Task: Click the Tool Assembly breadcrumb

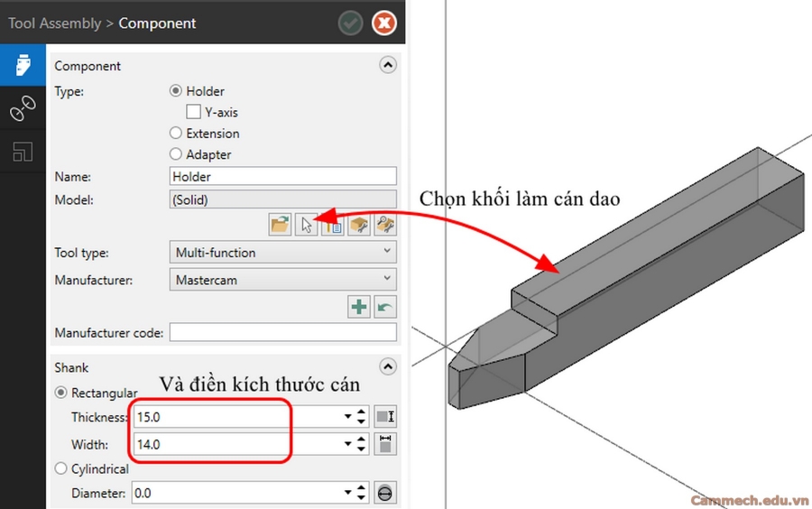Action: 54,23
